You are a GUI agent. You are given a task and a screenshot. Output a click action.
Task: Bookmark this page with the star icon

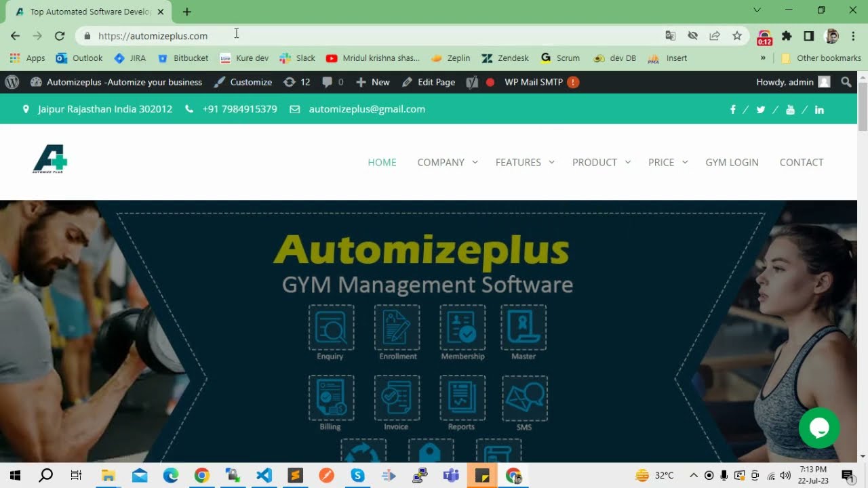click(737, 36)
